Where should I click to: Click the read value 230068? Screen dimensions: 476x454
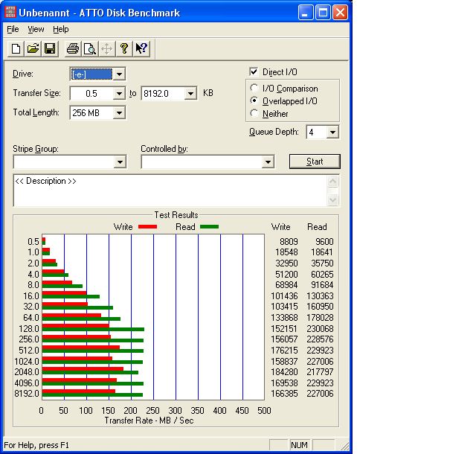(x=320, y=329)
